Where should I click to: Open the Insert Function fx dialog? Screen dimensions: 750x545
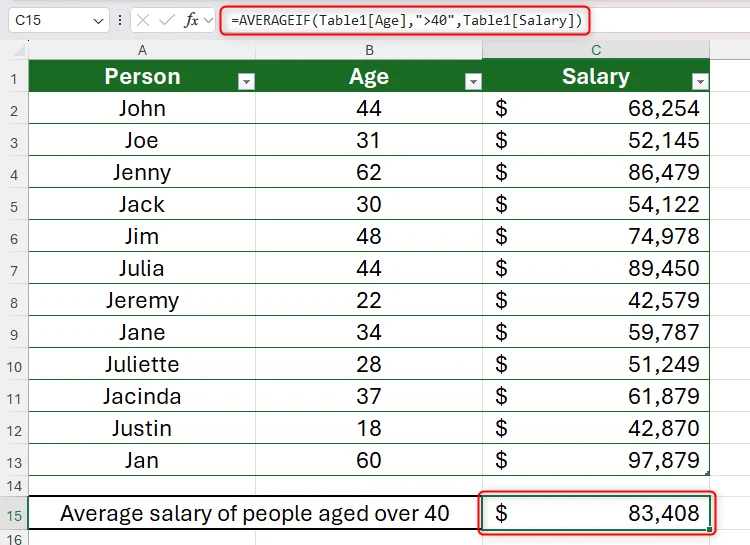(x=191, y=20)
